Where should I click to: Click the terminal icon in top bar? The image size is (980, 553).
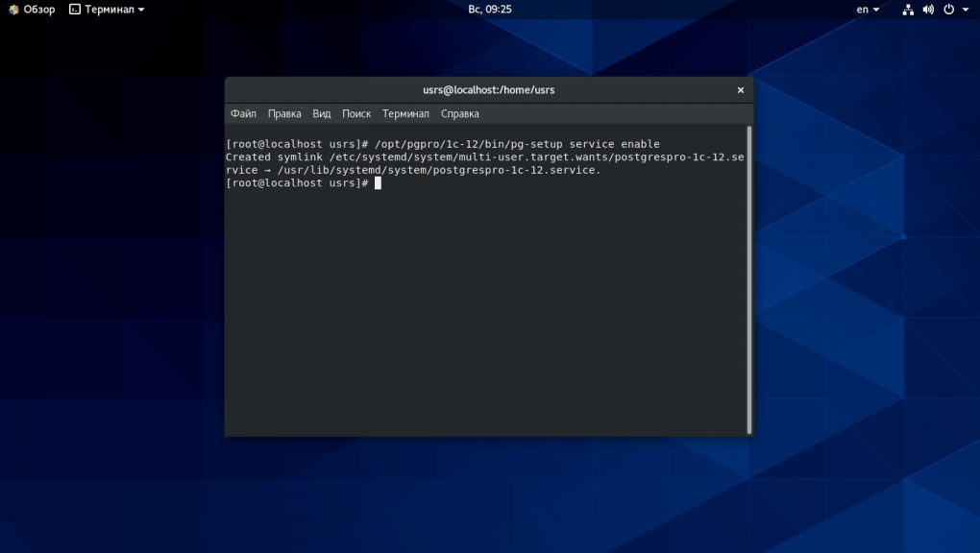[x=75, y=10]
